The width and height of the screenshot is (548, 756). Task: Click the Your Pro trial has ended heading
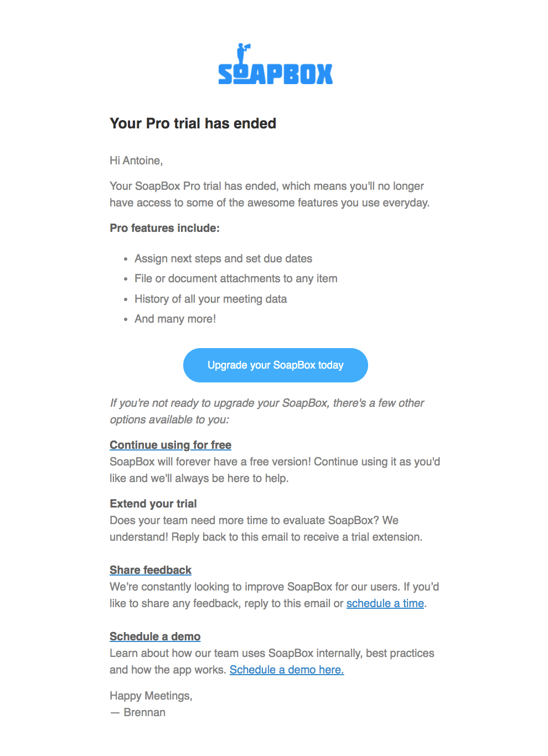click(x=193, y=123)
